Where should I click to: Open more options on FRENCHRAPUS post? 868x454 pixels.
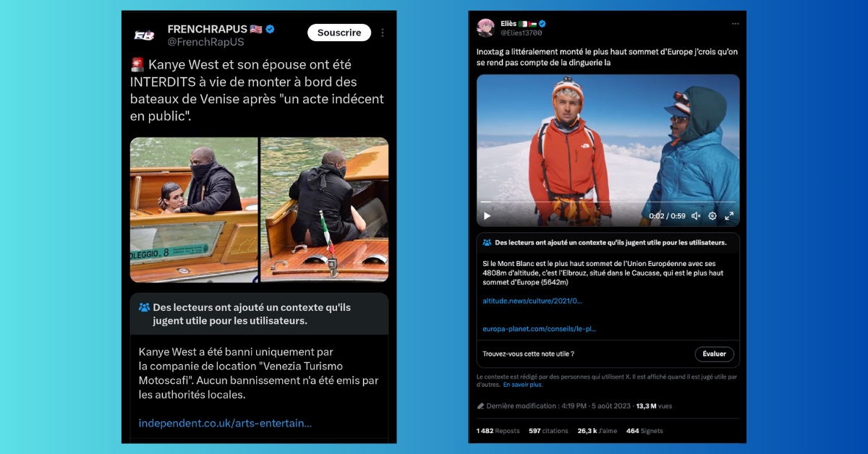tap(383, 33)
